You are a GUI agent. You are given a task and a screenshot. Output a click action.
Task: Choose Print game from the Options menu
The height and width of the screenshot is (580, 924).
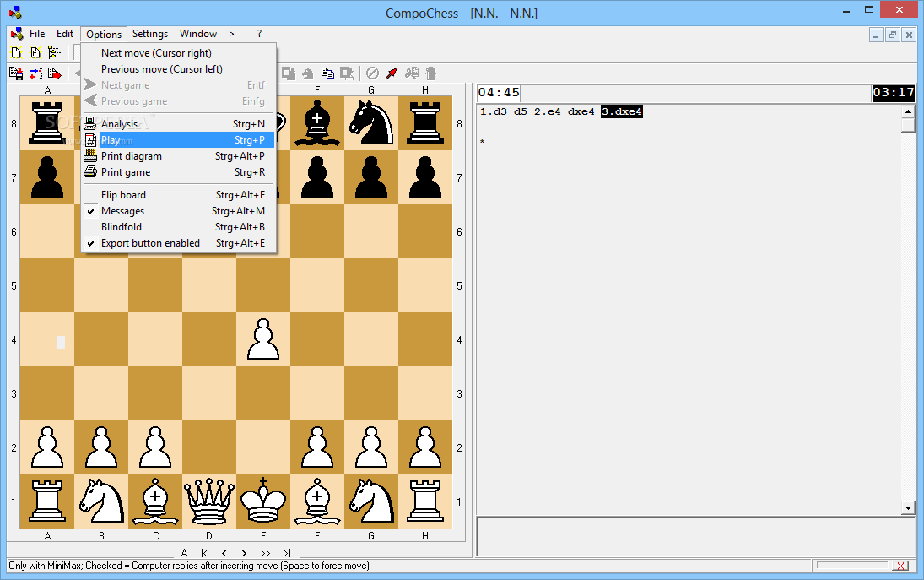179,172
